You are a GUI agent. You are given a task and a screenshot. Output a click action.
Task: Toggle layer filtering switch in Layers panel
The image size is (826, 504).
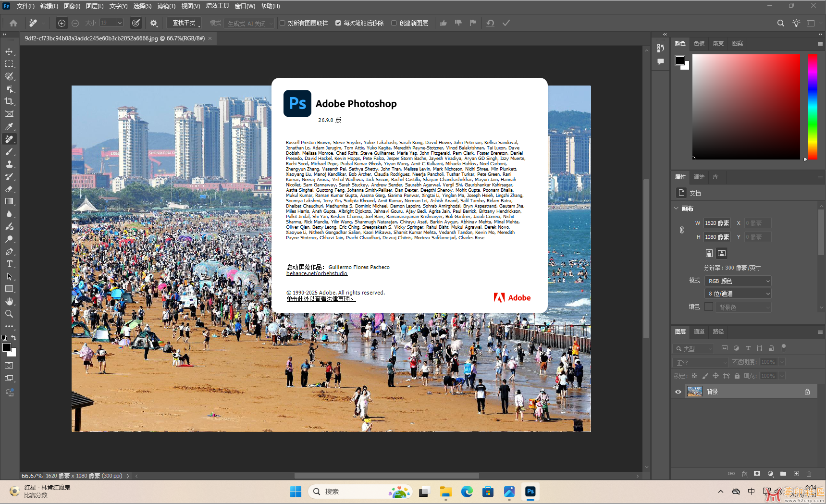pos(784,347)
